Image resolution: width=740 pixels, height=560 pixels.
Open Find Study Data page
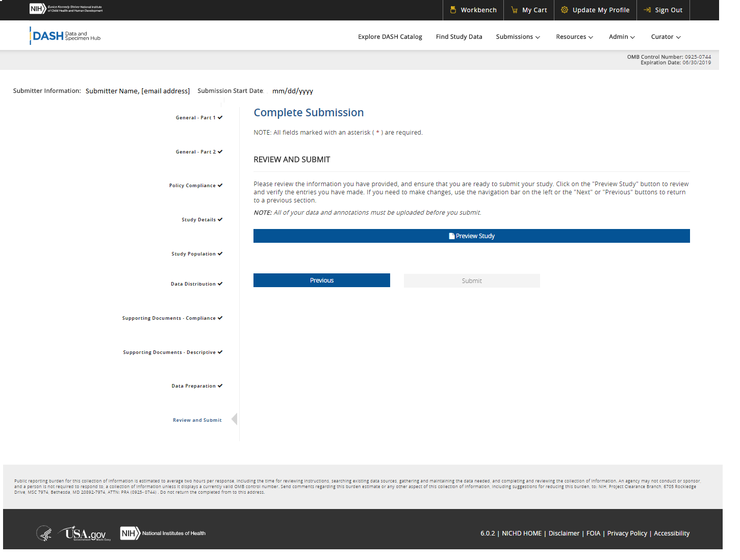pyautogui.click(x=458, y=37)
